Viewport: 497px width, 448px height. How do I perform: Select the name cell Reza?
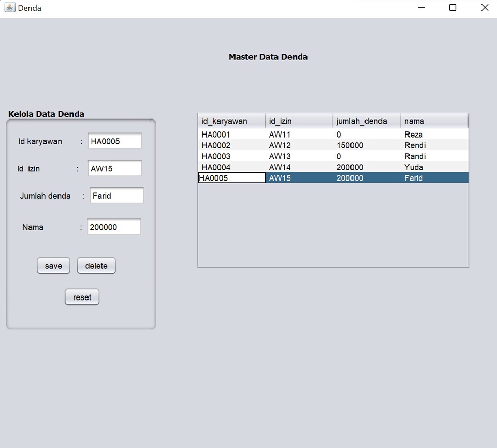point(434,135)
